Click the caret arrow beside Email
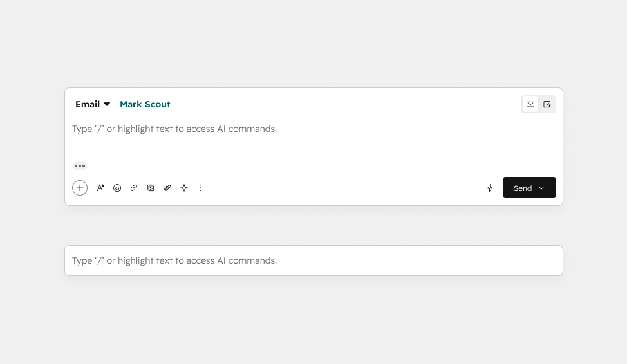 107,104
